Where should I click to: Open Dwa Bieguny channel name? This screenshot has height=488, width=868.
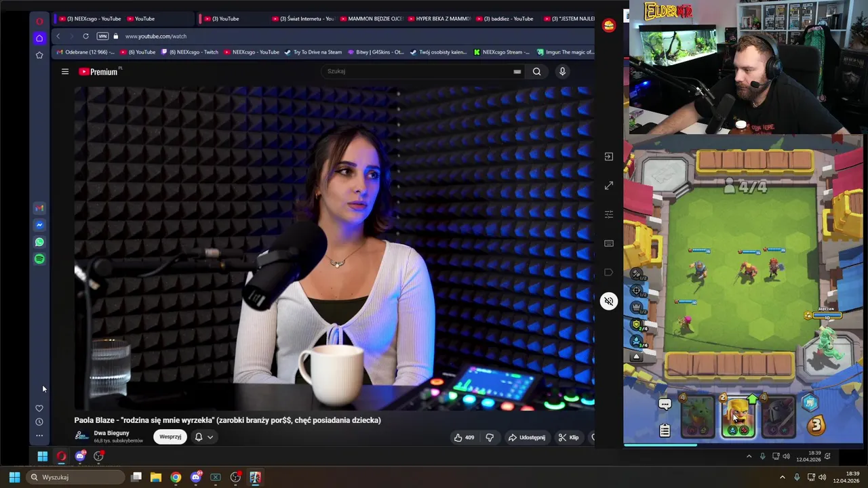click(111, 433)
